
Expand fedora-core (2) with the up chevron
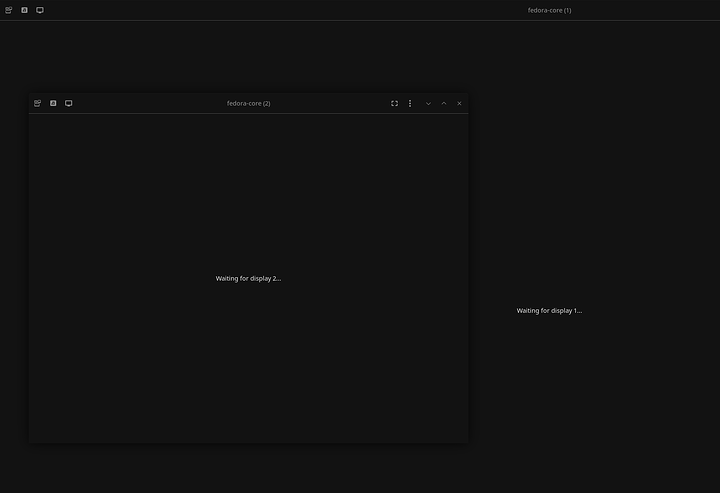(x=444, y=103)
